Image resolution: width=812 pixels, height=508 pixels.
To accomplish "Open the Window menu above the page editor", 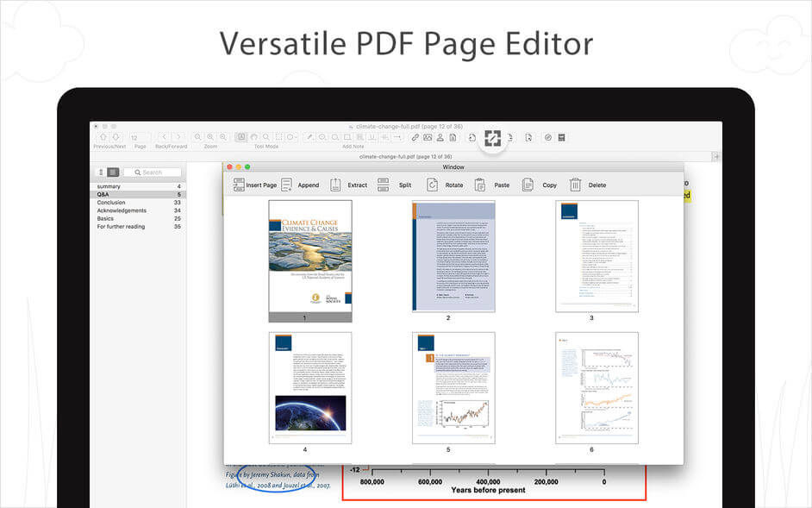I will [x=453, y=166].
